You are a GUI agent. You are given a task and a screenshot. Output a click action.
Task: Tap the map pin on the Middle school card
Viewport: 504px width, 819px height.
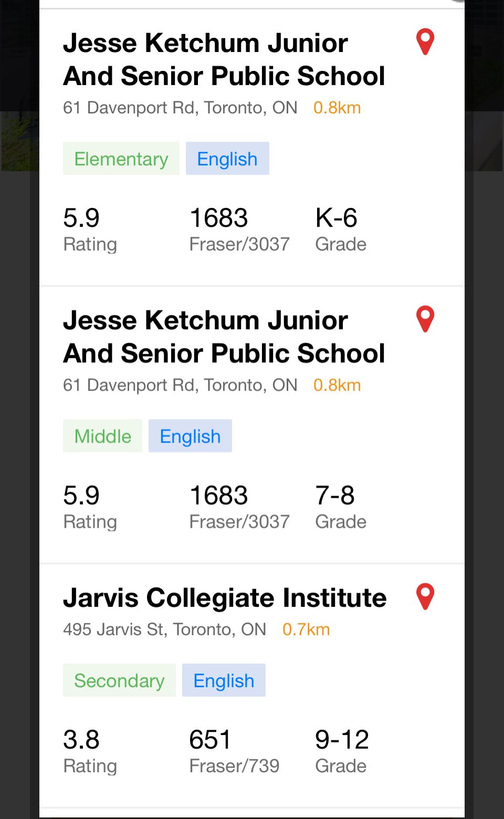point(425,319)
